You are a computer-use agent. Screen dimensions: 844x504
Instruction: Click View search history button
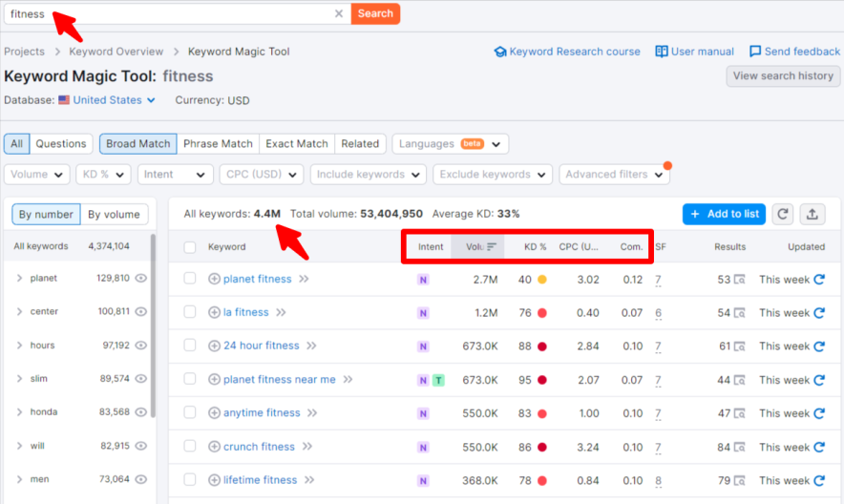[x=783, y=75]
